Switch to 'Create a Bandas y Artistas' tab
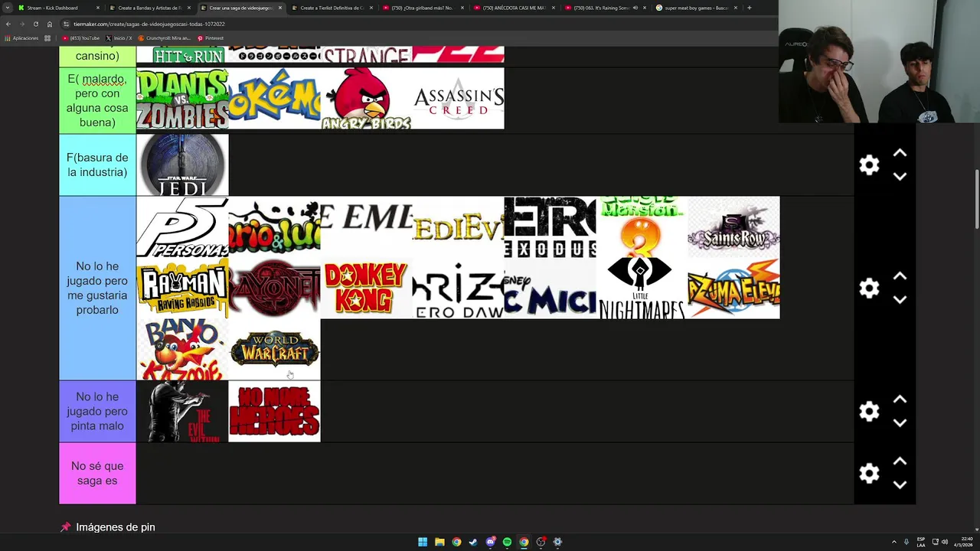 (149, 8)
